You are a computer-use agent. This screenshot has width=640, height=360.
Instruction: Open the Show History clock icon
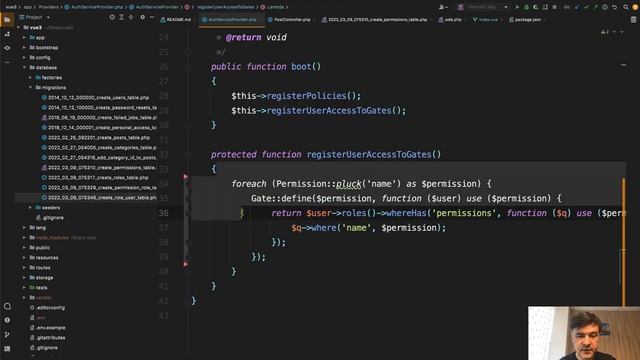(x=605, y=7)
